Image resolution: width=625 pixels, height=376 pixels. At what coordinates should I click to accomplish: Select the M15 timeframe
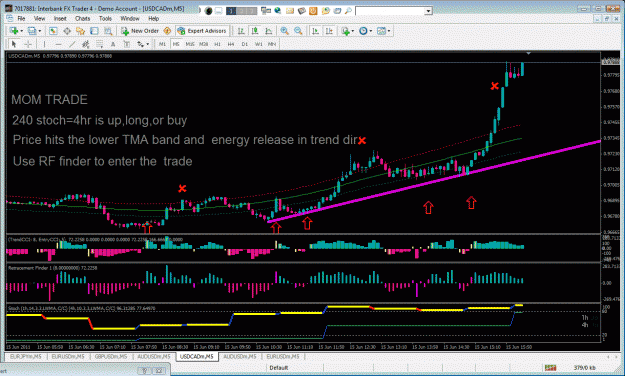[x=190, y=44]
